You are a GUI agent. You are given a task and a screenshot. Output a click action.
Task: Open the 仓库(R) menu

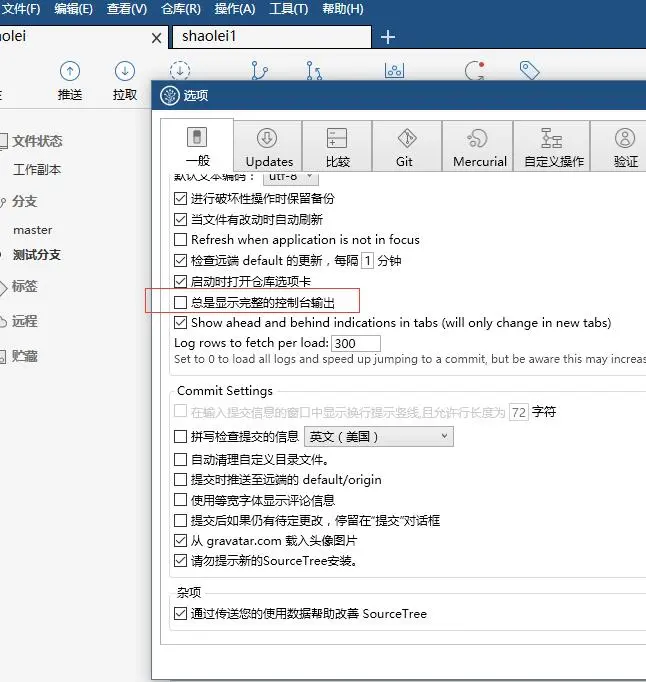pos(181,9)
